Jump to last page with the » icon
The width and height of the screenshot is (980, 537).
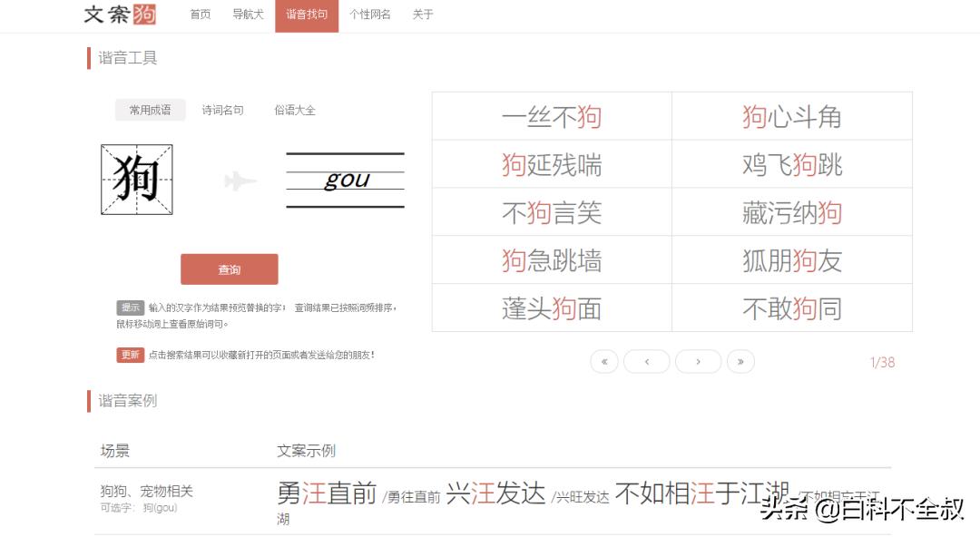[x=740, y=361]
